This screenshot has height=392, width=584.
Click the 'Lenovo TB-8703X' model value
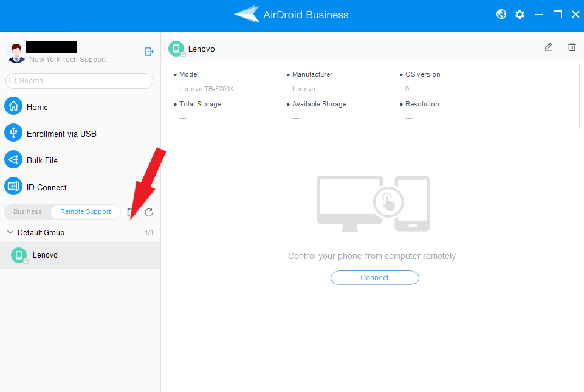pyautogui.click(x=207, y=89)
